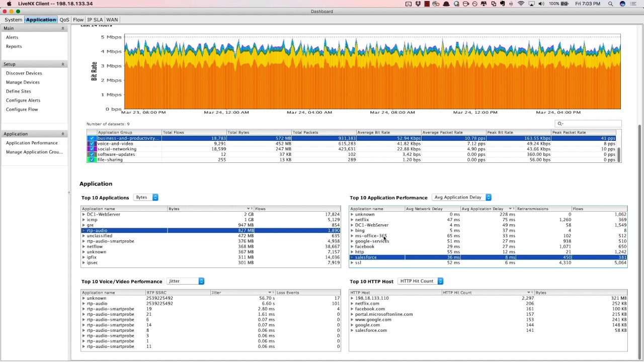Switch to the IP SLA tab
The image size is (644, 362).
pyautogui.click(x=95, y=20)
